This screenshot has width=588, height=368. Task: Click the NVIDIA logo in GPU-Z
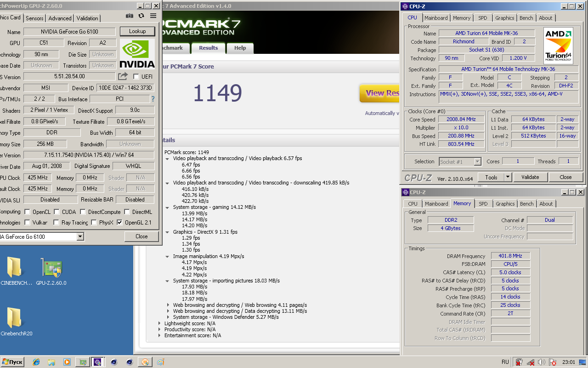(x=137, y=54)
